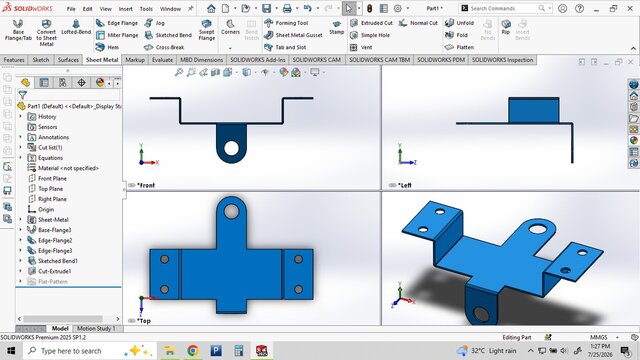Select the Base Flange/Tab tool
The height and width of the screenshot is (360, 640).
(18, 30)
